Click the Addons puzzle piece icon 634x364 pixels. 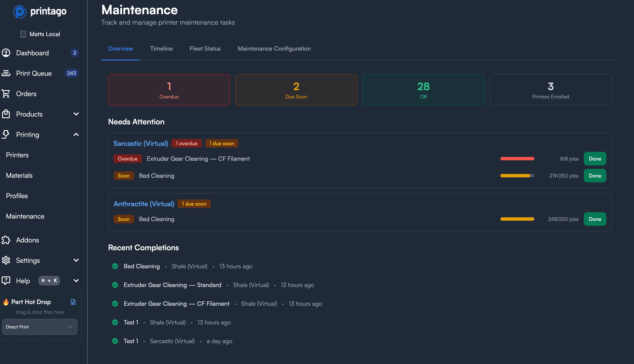click(x=6, y=240)
